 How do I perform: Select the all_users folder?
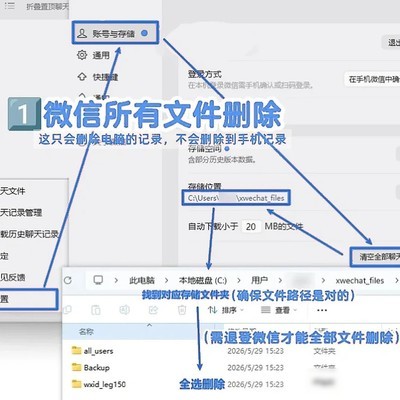[93, 351]
